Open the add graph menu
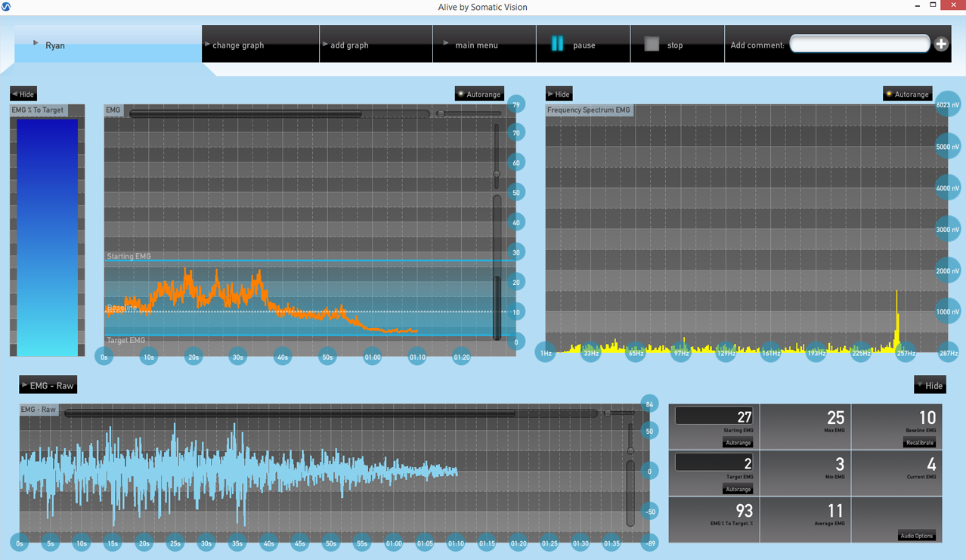Viewport: 966px width, 560px height. (348, 45)
